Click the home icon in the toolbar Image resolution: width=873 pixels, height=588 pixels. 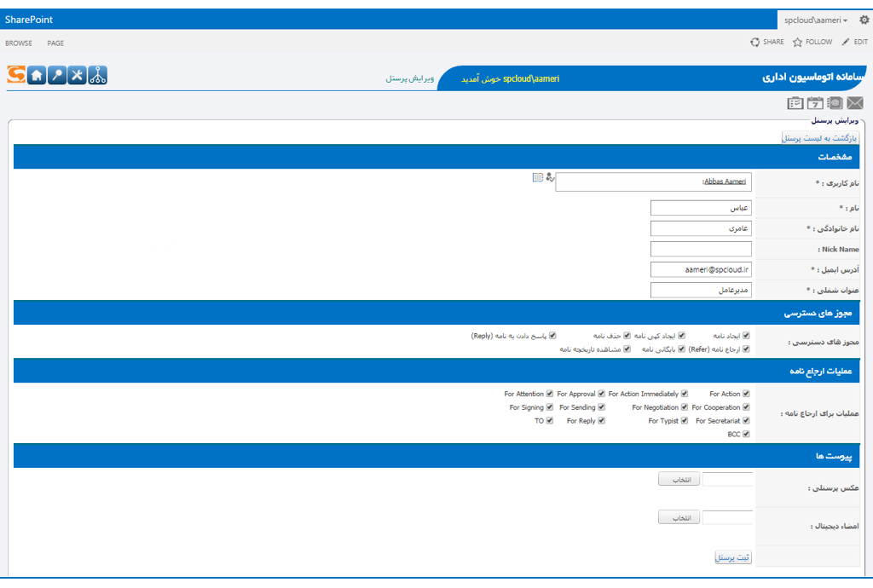[37, 75]
